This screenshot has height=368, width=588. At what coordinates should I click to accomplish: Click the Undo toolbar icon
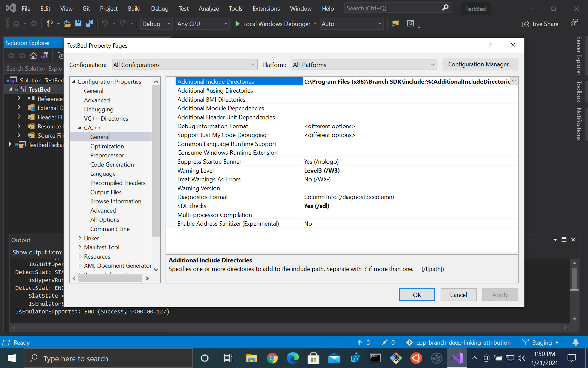pyautogui.click(x=105, y=24)
